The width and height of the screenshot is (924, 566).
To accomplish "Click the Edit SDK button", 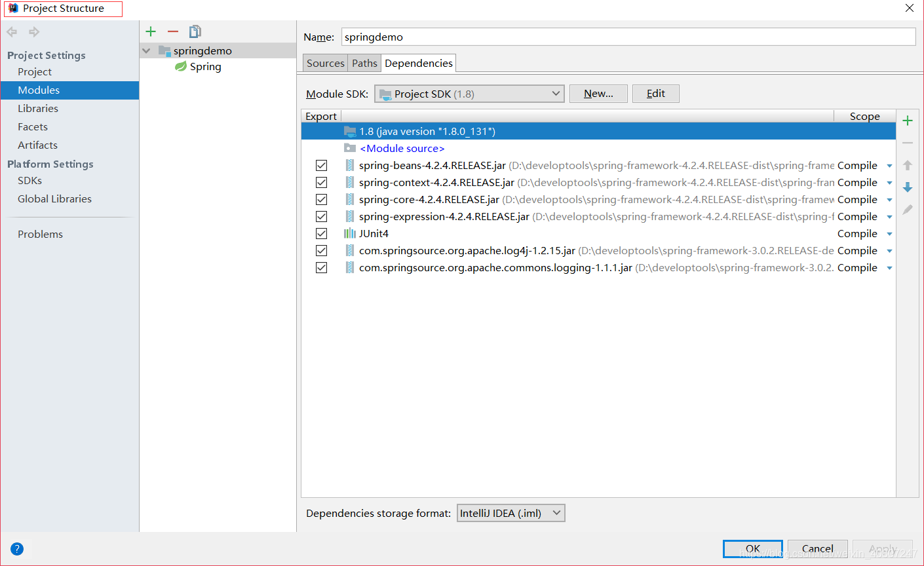I will [655, 94].
